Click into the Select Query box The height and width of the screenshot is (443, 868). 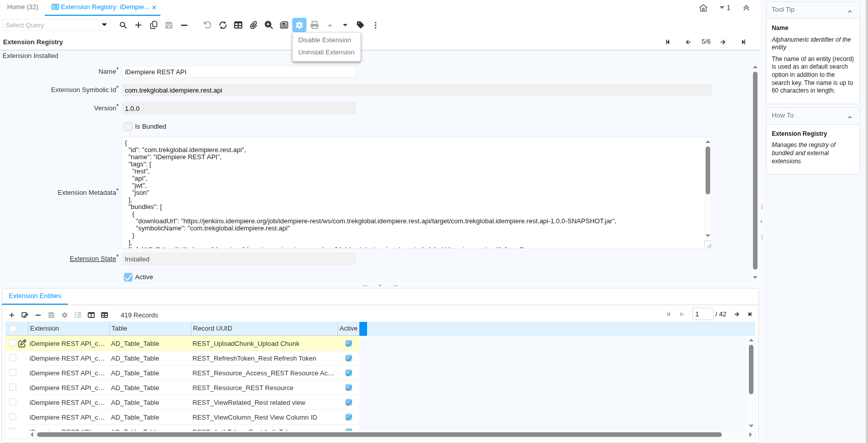(x=51, y=25)
